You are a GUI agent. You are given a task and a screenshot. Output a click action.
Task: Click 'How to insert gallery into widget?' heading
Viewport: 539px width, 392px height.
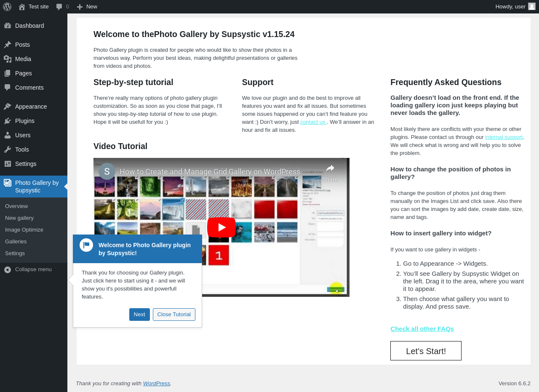click(441, 233)
